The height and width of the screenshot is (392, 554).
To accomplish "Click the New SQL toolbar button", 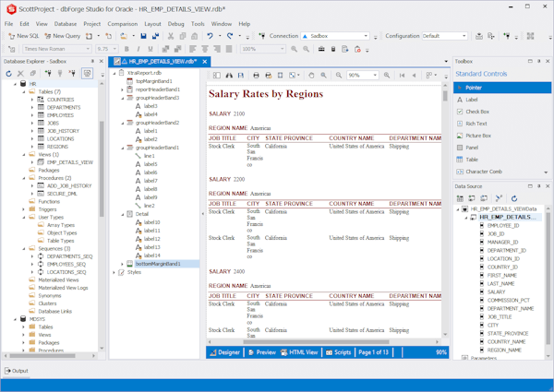I will point(24,36).
